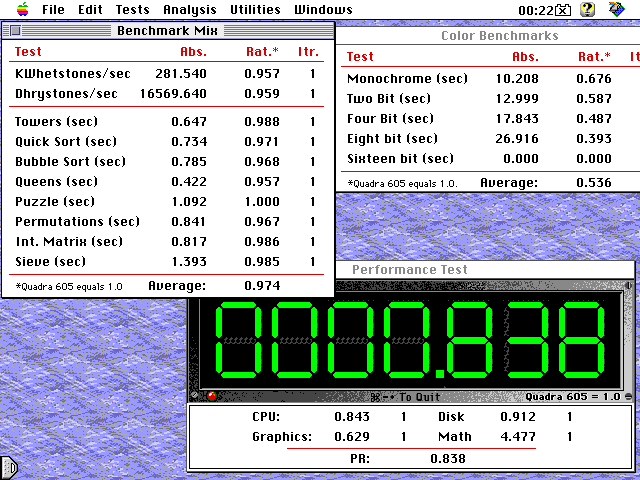The width and height of the screenshot is (640, 480).
Task: Click the Itr. header in Benchmark Mix
Action: coord(308,52)
